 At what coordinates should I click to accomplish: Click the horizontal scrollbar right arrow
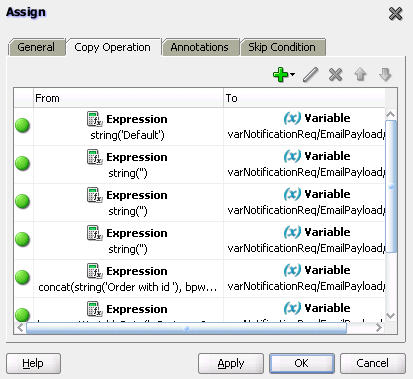379,328
